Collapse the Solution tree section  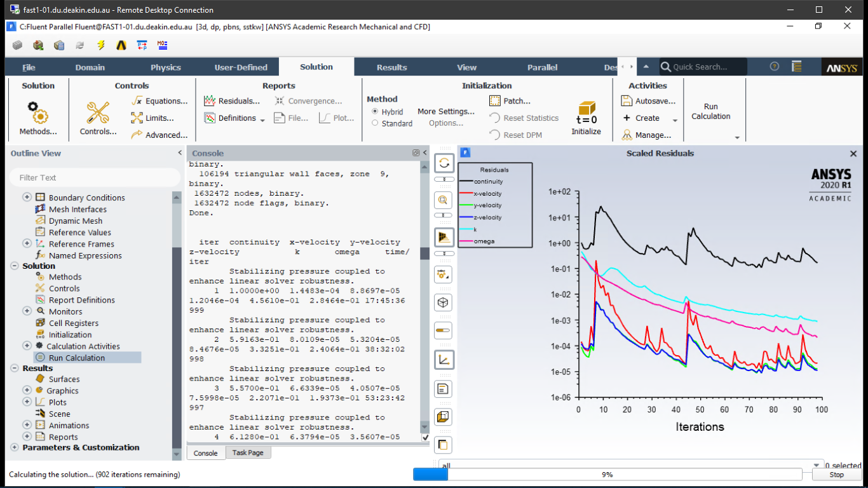click(15, 266)
